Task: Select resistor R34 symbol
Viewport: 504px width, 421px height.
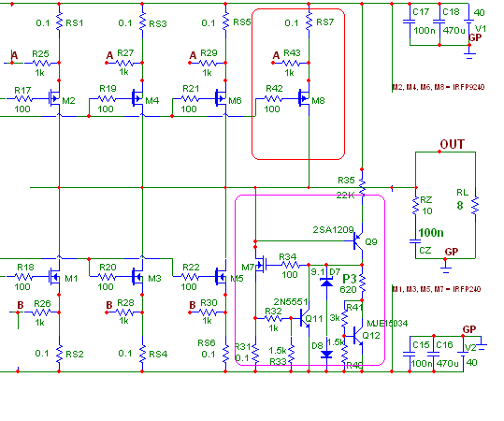Action: 291,265
